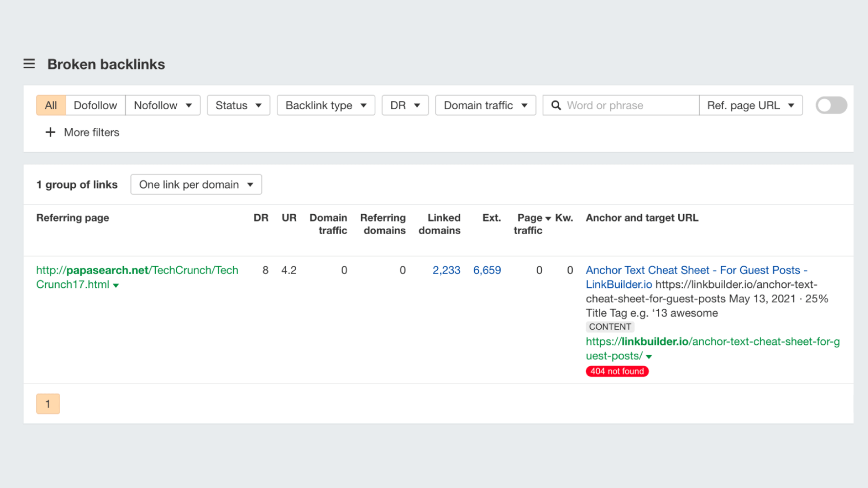Open the One link per domain selector

[x=195, y=184]
